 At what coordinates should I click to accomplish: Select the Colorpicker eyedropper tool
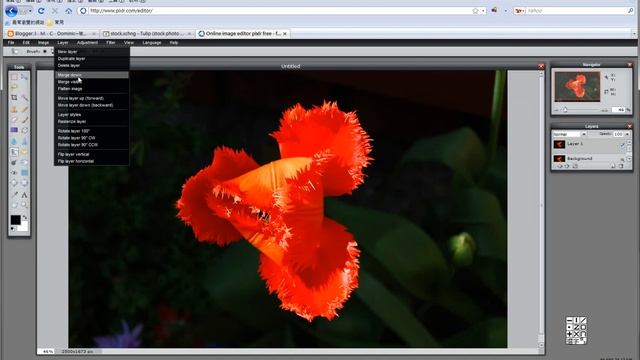click(x=14, y=195)
